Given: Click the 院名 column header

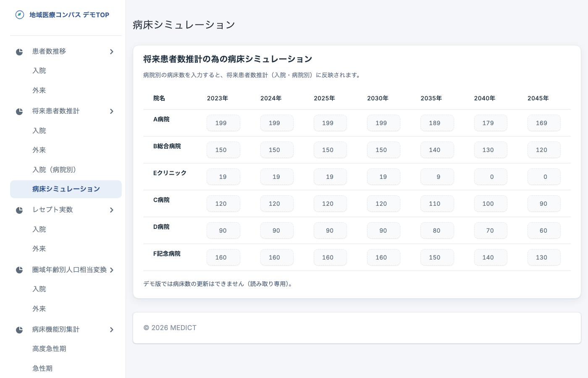Looking at the screenshot, I should [159, 98].
